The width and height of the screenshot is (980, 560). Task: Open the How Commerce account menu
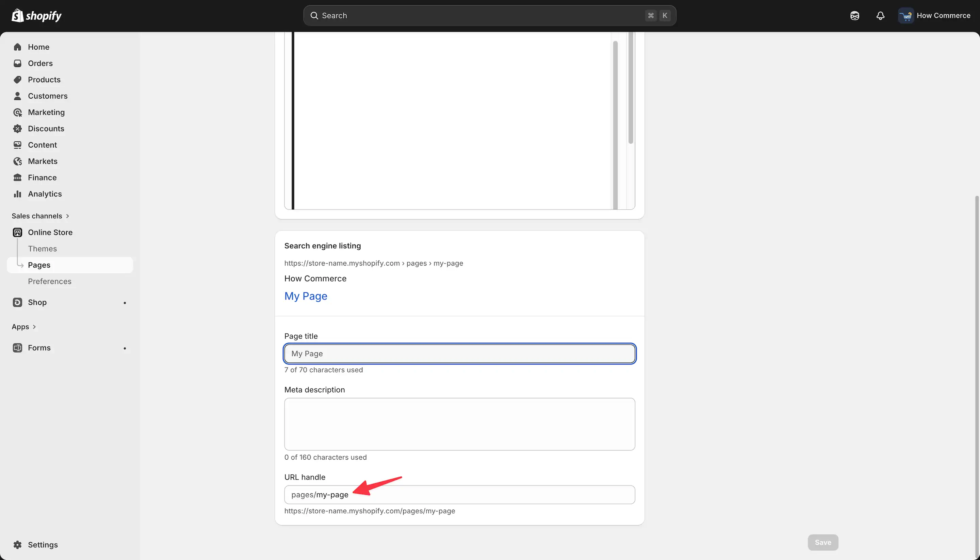[934, 15]
